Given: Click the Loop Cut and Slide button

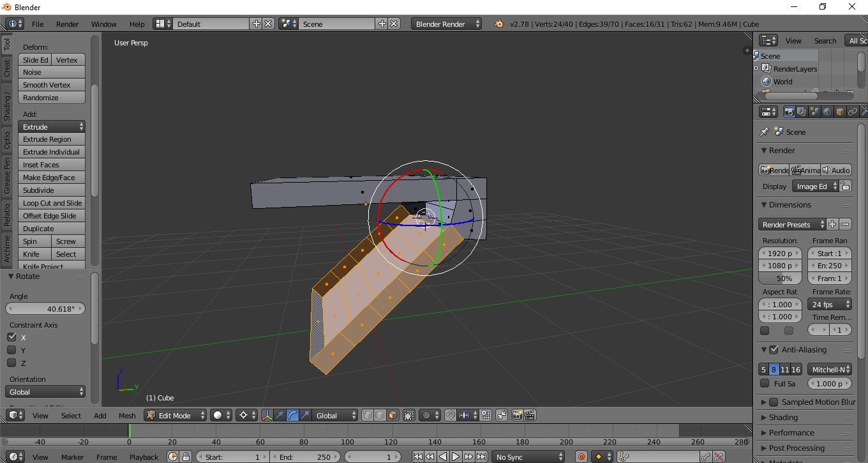Looking at the screenshot, I should 52,202.
